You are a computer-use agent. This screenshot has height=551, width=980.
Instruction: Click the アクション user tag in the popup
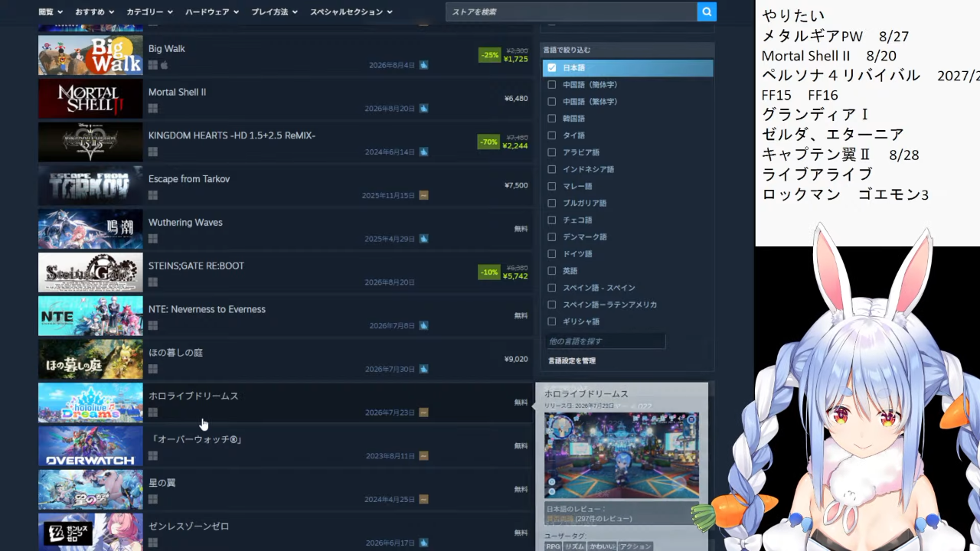tap(635, 546)
